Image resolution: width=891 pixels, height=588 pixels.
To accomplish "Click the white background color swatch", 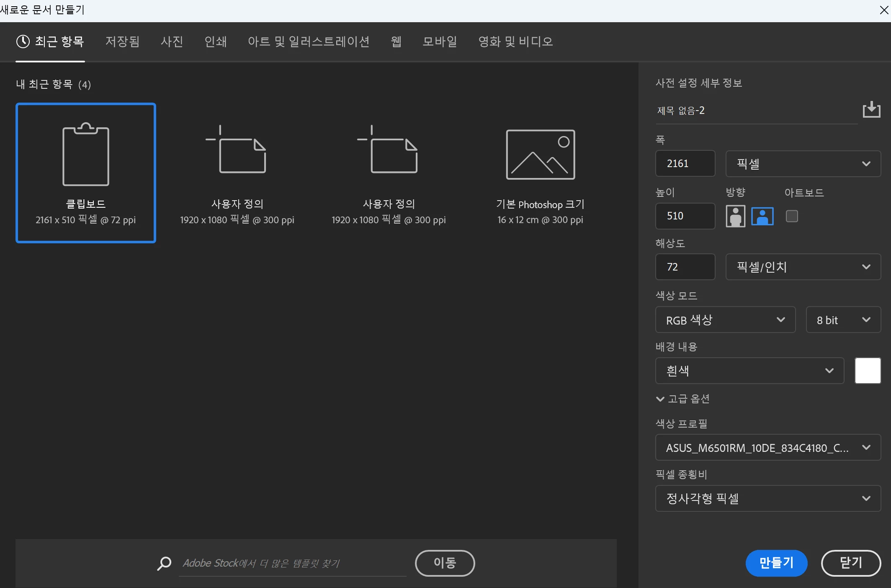I will 868,371.
